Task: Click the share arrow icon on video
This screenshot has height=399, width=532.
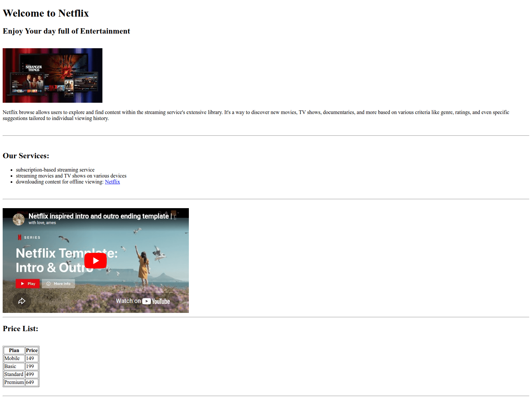Action: pyautogui.click(x=22, y=301)
